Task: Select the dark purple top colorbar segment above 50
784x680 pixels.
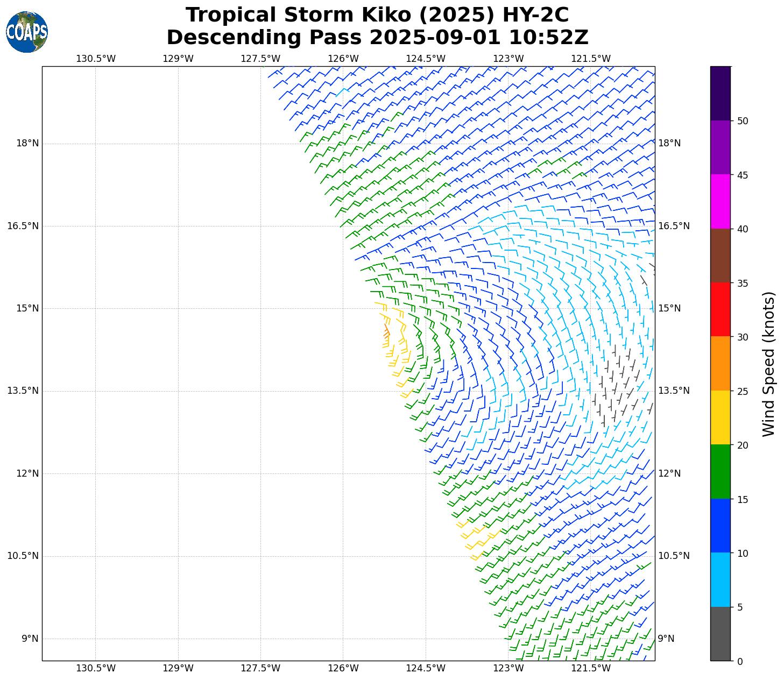Action: tap(720, 93)
